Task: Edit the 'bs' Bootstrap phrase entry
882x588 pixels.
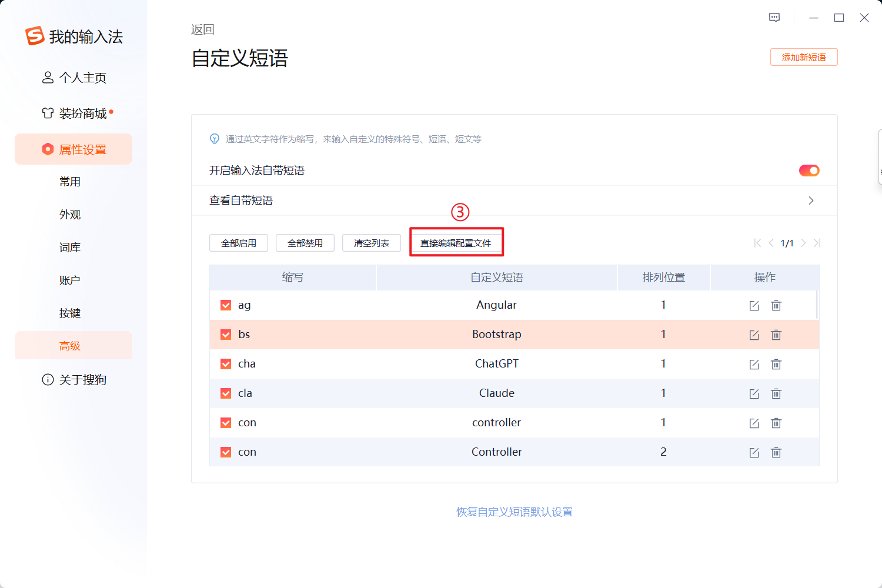Action: (x=754, y=335)
